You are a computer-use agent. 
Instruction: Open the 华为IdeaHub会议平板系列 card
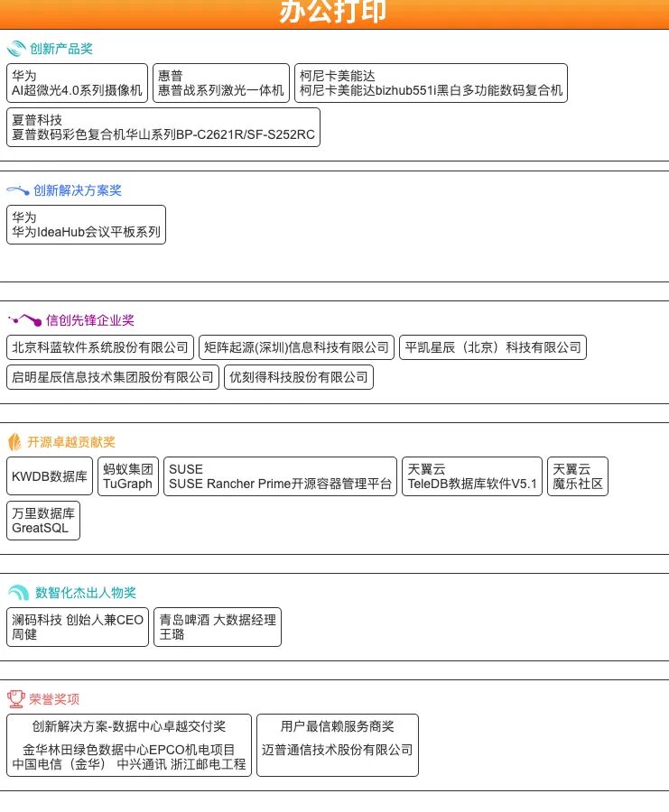[x=86, y=225]
